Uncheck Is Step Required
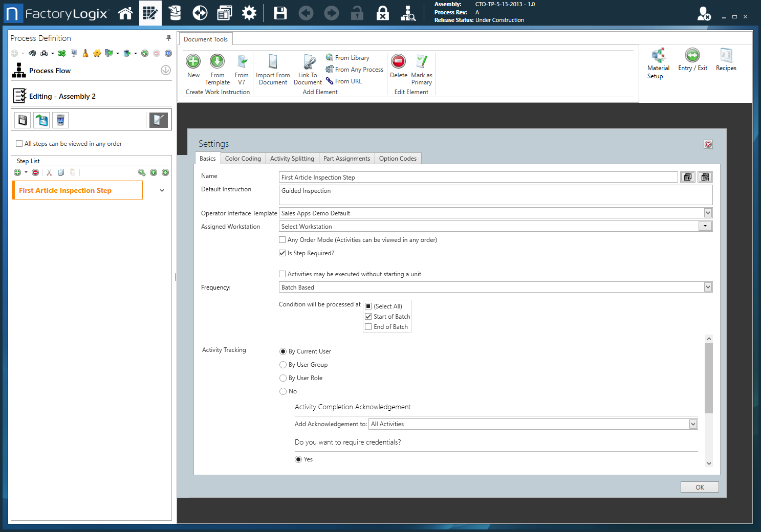This screenshot has height=532, width=761. 282,253
